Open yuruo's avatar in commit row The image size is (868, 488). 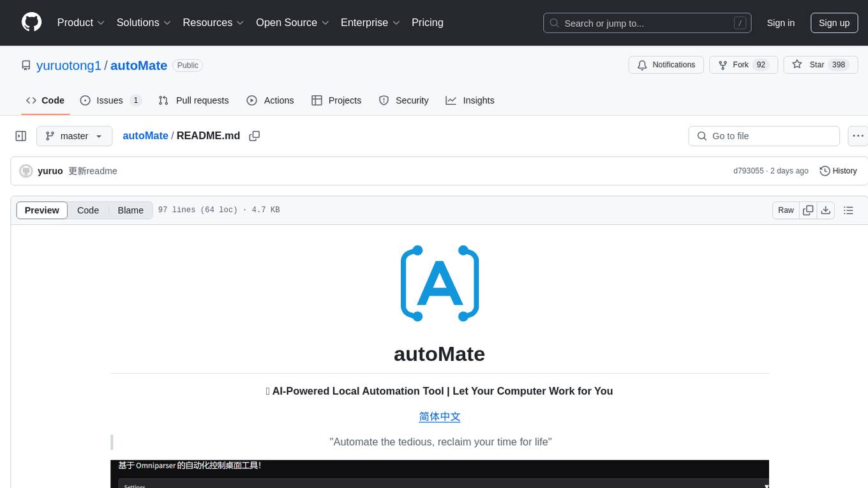click(x=26, y=171)
